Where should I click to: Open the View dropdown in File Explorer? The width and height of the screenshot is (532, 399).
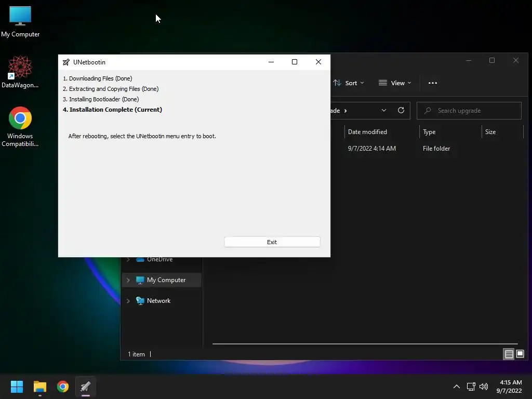point(395,83)
